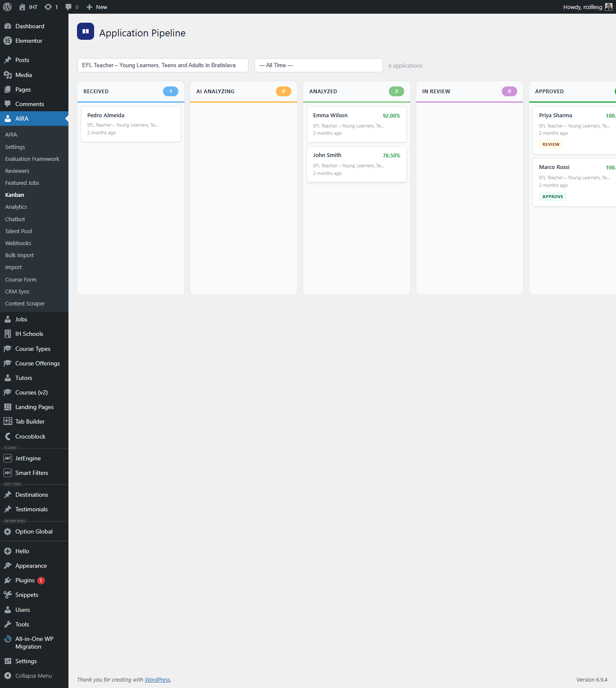Click the Analyzed column count badge
This screenshot has height=688, width=616.
pos(397,91)
